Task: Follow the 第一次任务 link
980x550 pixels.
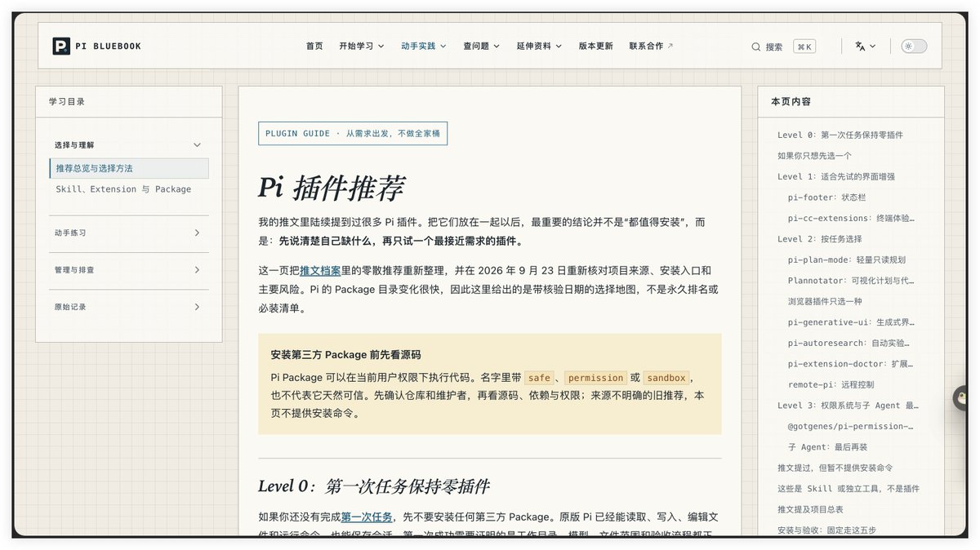Action: [x=367, y=517]
